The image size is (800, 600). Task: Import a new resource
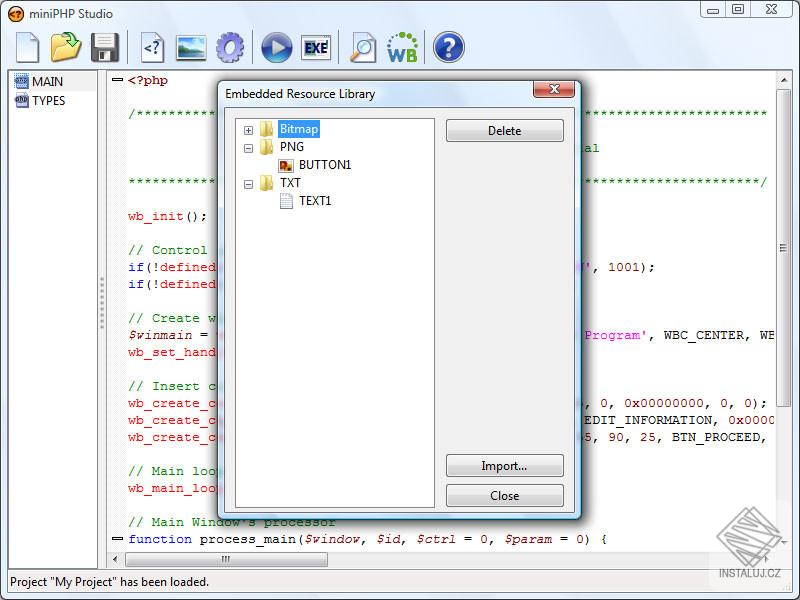(504, 465)
